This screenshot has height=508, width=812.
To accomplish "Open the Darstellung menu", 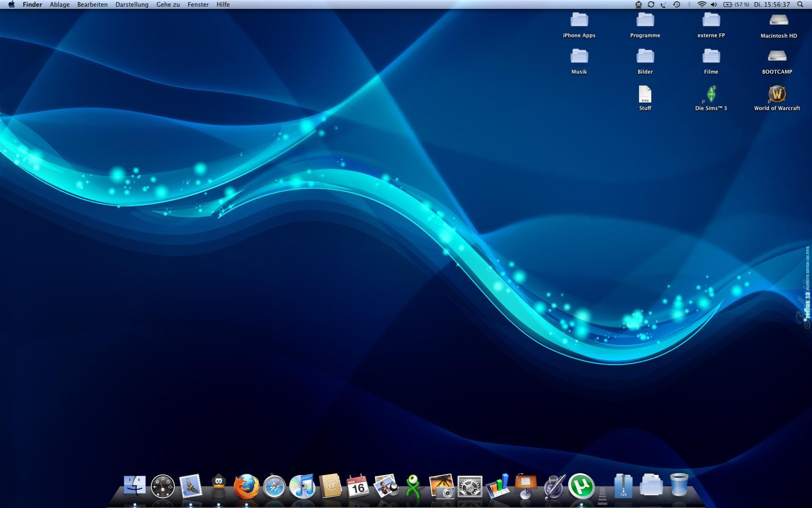I will click(132, 5).
